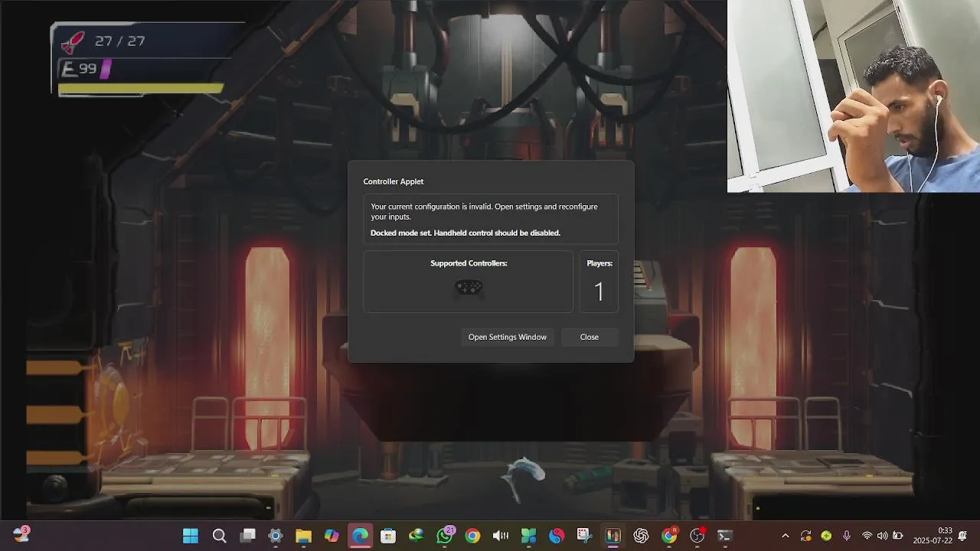This screenshot has height=551, width=980.
Task: Open the notification bell in the tray
Action: (963, 536)
